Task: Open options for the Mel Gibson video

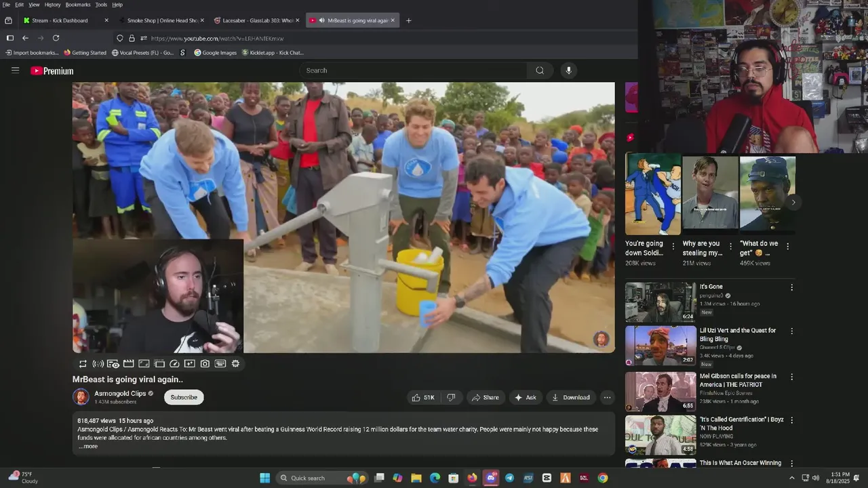Action: point(791,377)
